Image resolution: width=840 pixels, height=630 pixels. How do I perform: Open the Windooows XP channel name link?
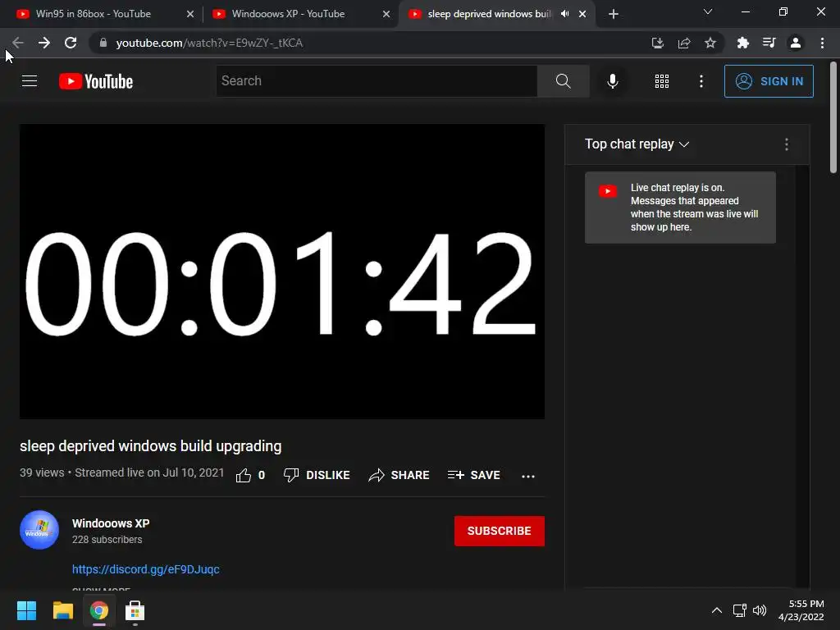pyautogui.click(x=111, y=523)
